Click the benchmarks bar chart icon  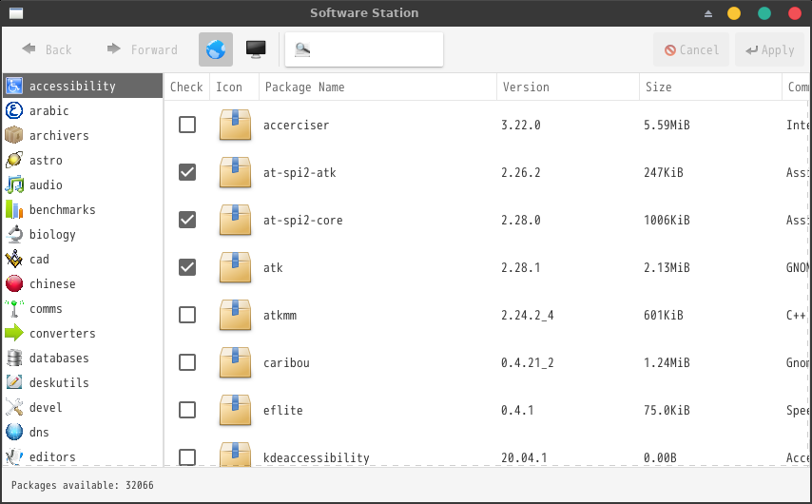pyautogui.click(x=14, y=209)
